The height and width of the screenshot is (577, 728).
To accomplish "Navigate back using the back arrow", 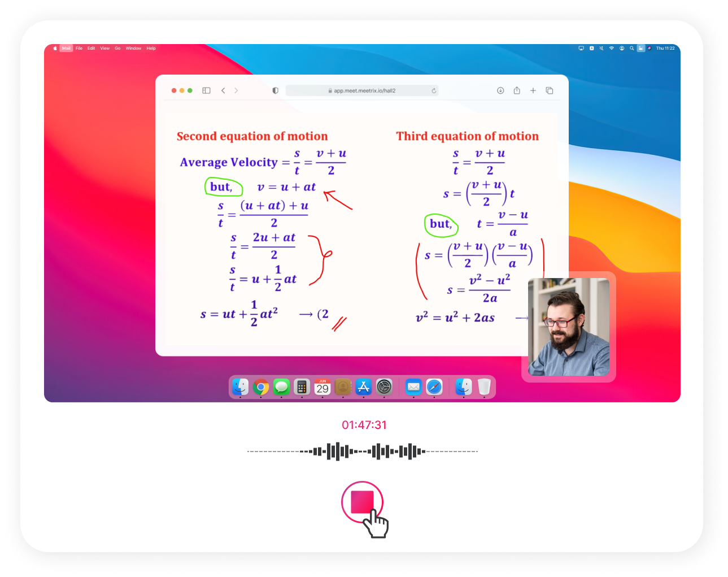I will tap(223, 90).
